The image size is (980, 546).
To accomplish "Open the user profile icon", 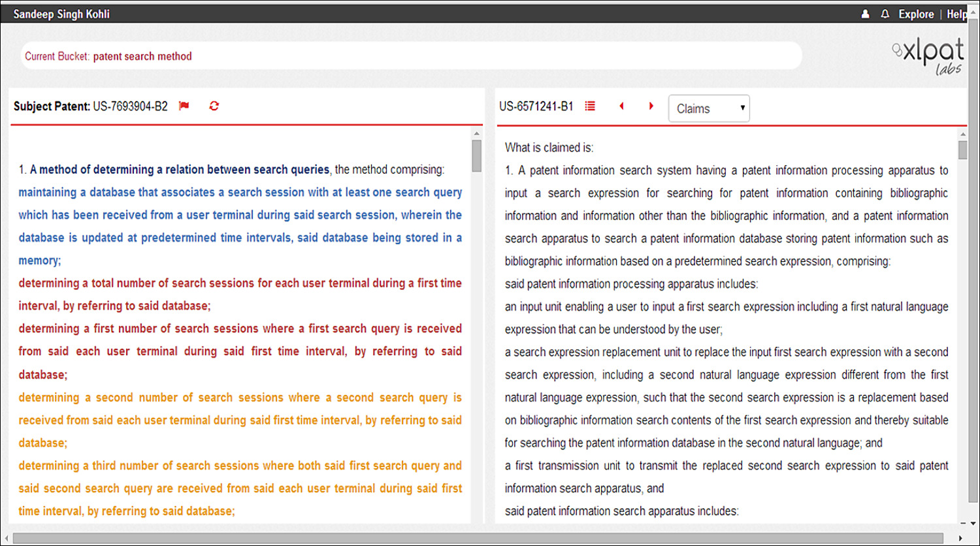I will [866, 14].
